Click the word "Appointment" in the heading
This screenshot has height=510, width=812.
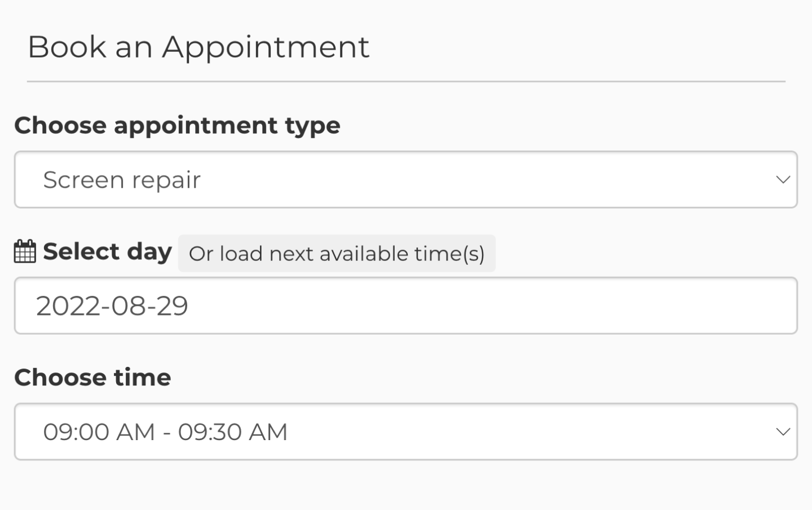pos(266,47)
